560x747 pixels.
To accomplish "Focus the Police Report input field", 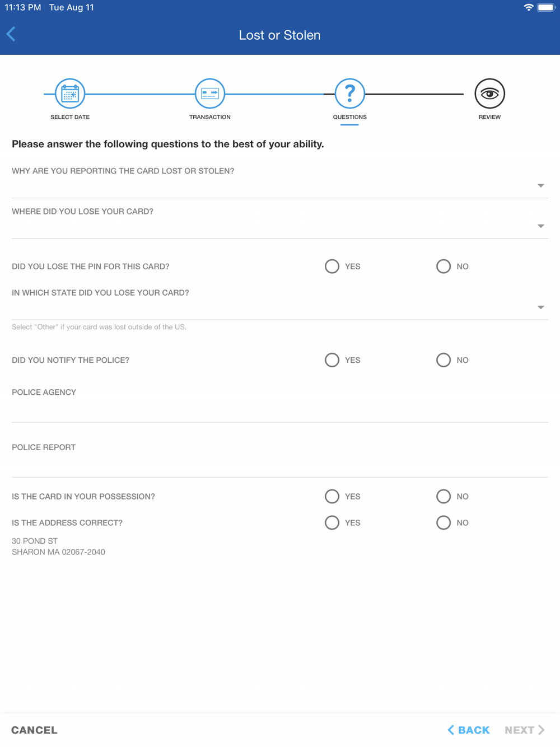I will 280,466.
